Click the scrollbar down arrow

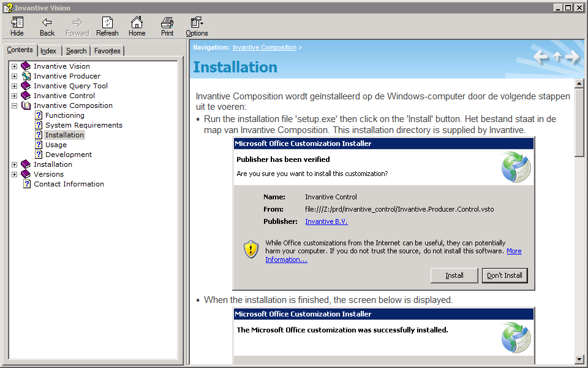point(579,359)
